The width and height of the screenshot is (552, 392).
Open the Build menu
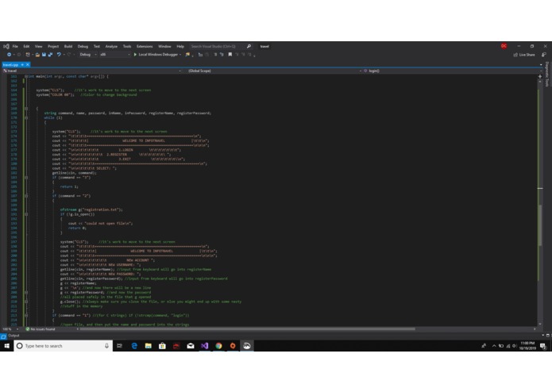coord(68,46)
